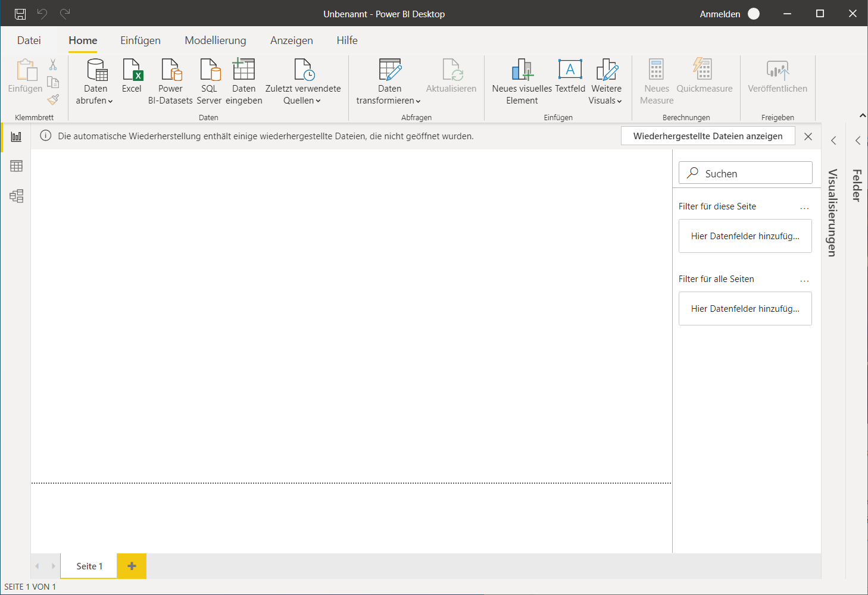Save the file with floppy icon
Screen dimensions: 868x595
click(20, 14)
